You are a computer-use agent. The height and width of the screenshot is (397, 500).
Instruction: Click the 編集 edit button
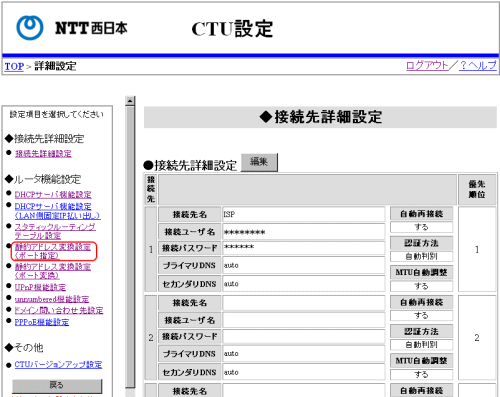(x=259, y=162)
